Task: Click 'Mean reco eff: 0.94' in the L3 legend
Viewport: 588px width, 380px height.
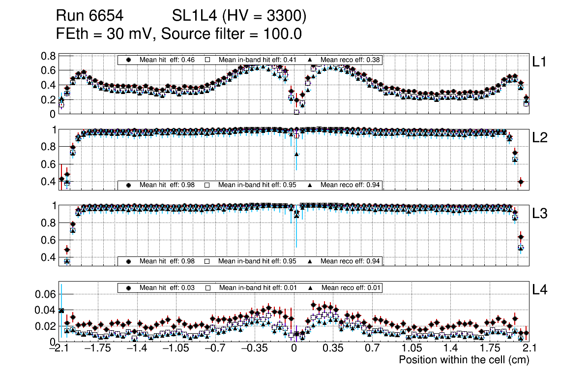Action: [351, 261]
